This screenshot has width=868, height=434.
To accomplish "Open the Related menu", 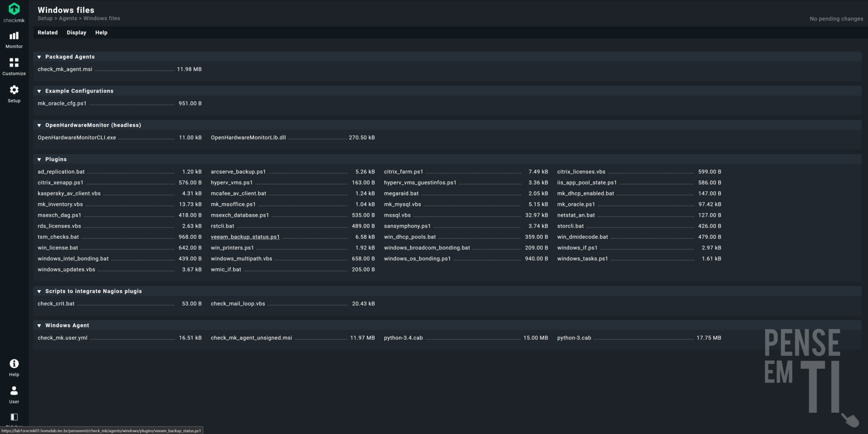I will coord(47,32).
